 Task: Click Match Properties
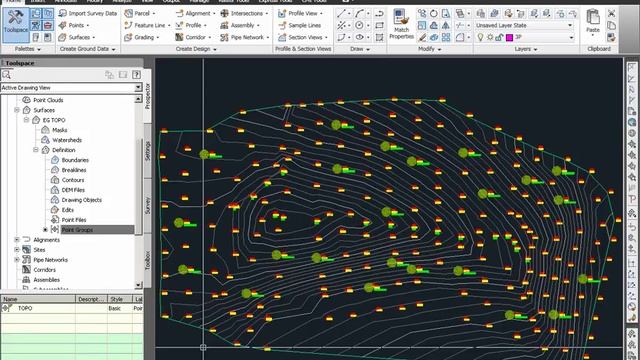[x=401, y=24]
